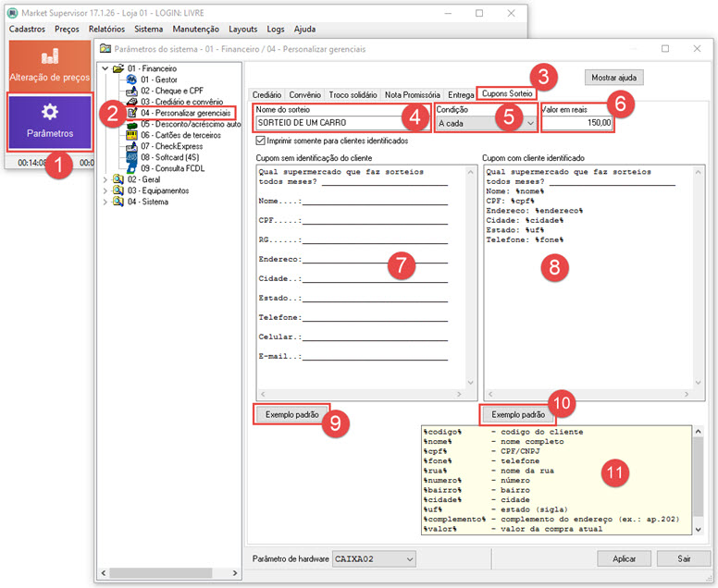Select the Cupons Sorteio tab
Screen dimensions: 718x588
click(507, 93)
